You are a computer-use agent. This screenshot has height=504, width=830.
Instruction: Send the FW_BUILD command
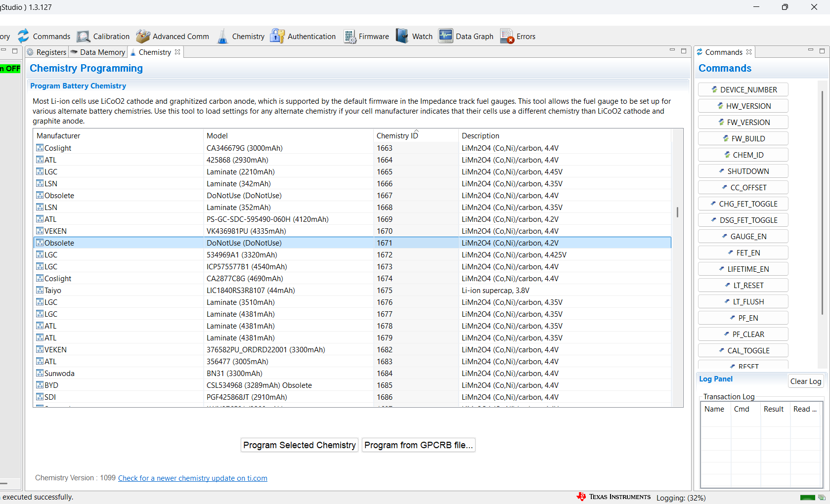tap(743, 138)
